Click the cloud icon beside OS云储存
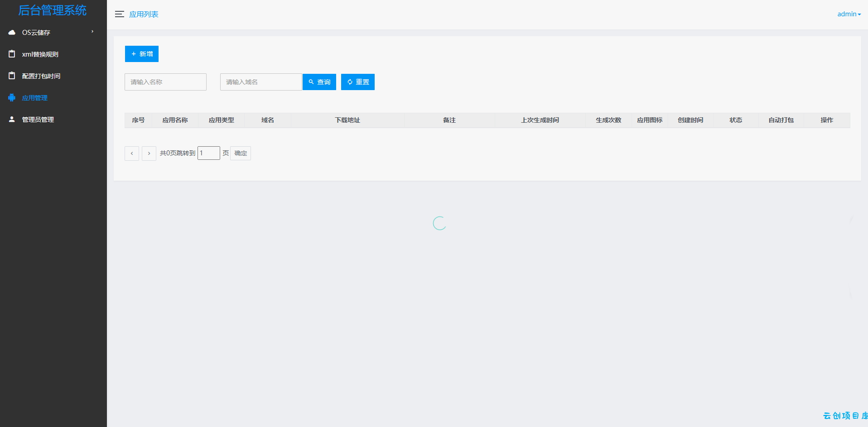The image size is (868, 427). [12, 32]
